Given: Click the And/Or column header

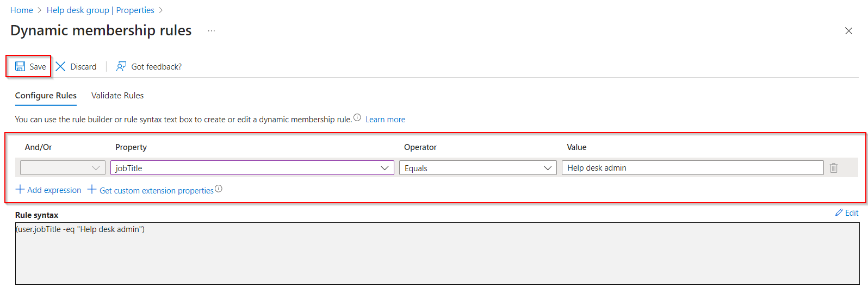Looking at the screenshot, I should coord(39,147).
